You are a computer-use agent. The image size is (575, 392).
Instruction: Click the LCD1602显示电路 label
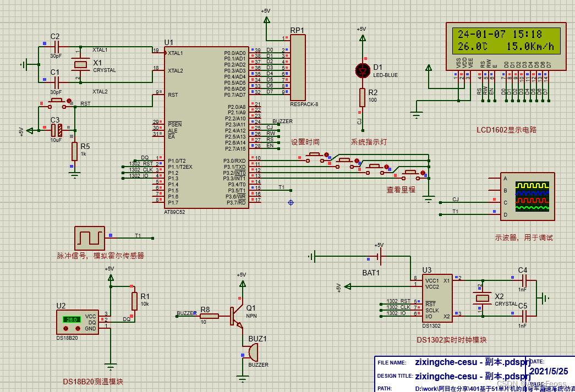(x=506, y=130)
